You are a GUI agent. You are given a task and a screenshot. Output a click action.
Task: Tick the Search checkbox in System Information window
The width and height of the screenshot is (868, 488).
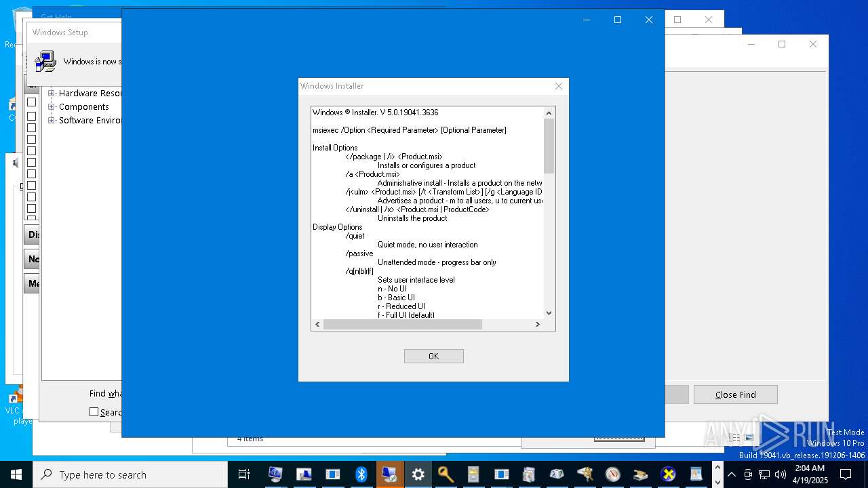pyautogui.click(x=94, y=412)
